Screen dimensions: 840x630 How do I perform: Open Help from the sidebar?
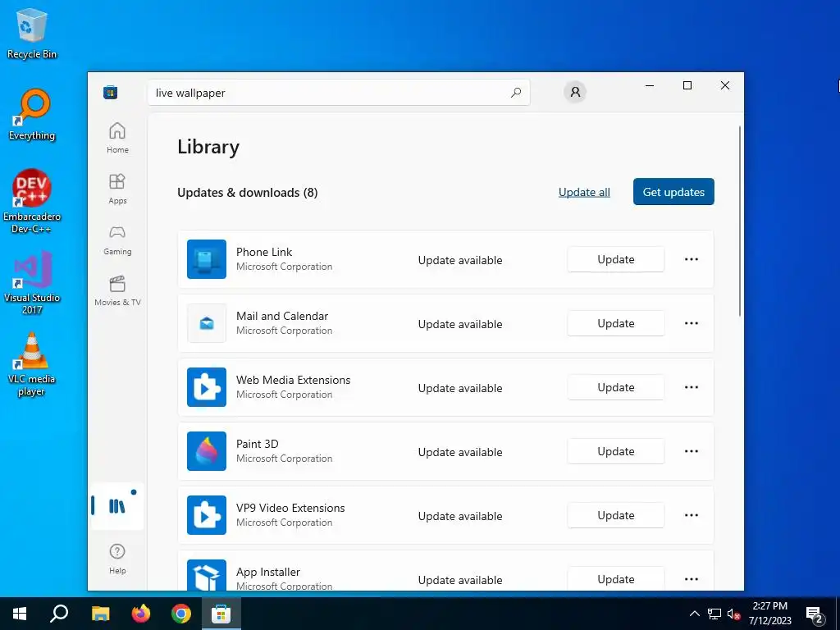117,559
